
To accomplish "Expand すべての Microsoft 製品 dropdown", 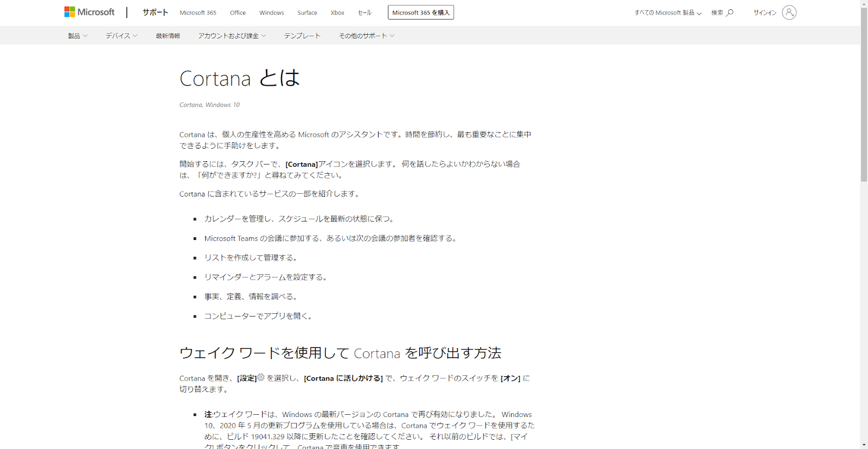I will click(668, 12).
